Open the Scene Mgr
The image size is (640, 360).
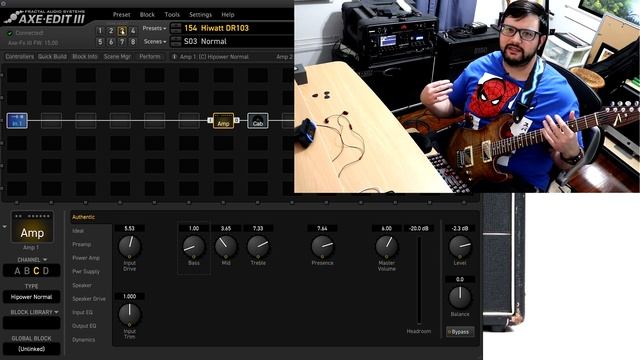[x=117, y=57]
